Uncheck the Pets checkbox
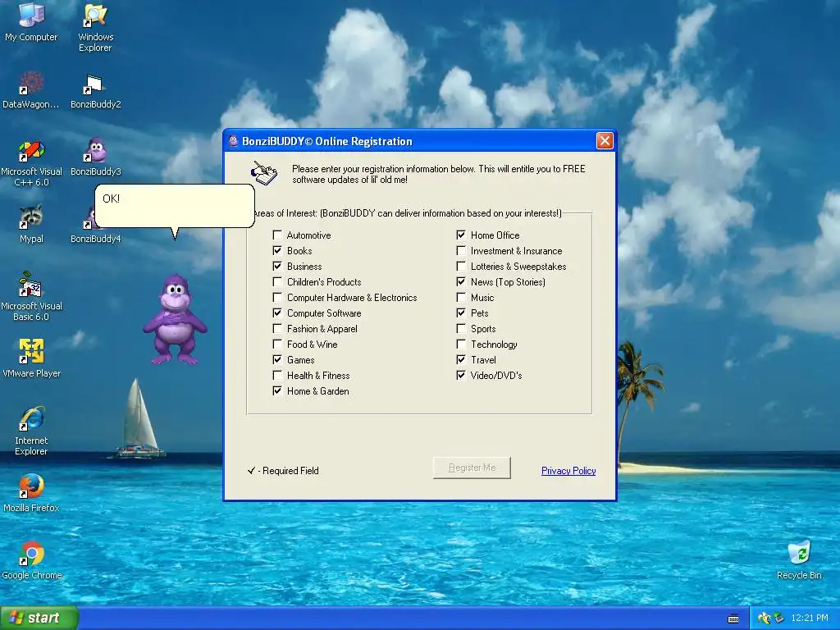Viewport: 840px width, 630px height. (461, 313)
